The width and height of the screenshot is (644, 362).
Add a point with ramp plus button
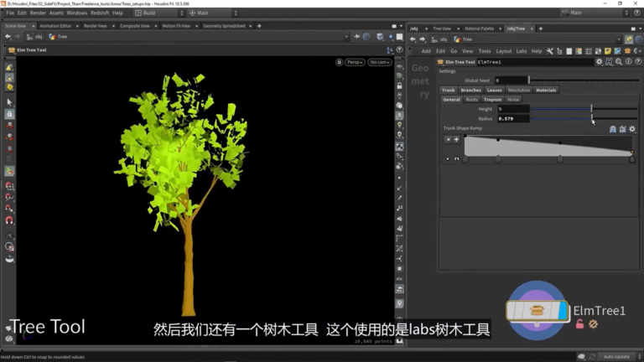click(x=456, y=140)
